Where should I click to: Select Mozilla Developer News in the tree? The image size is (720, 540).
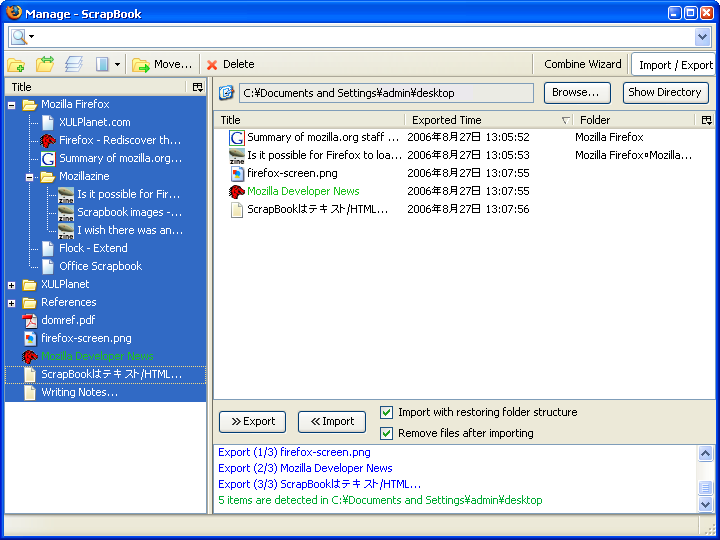point(97,356)
